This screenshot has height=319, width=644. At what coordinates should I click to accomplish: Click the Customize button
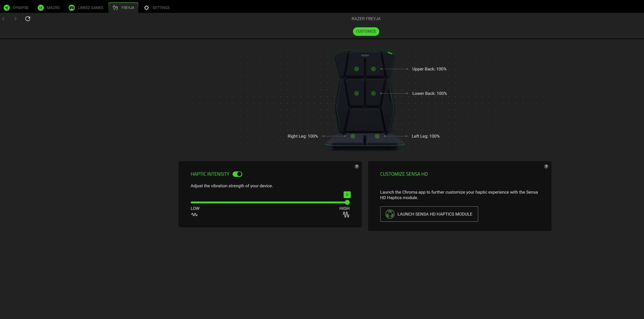pyautogui.click(x=366, y=32)
